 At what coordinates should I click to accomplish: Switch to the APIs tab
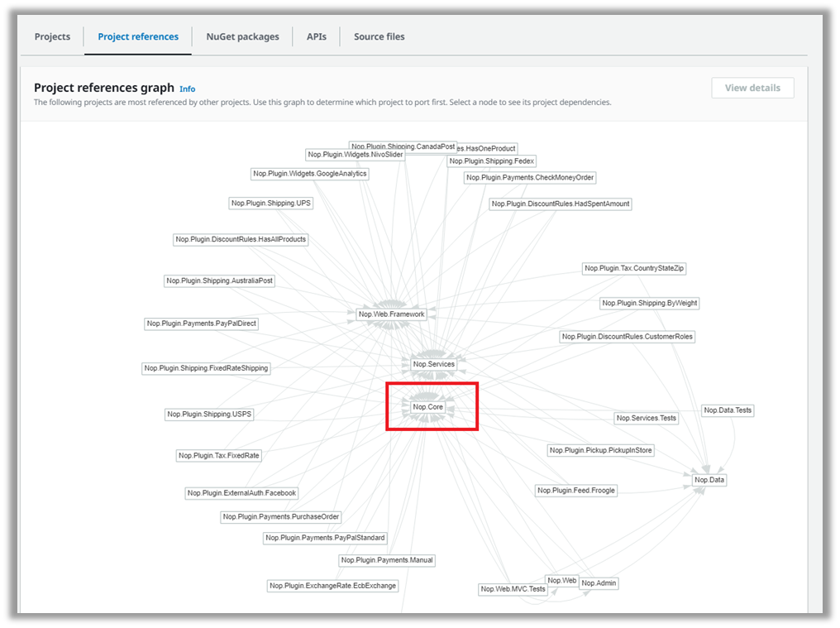pyautogui.click(x=317, y=36)
